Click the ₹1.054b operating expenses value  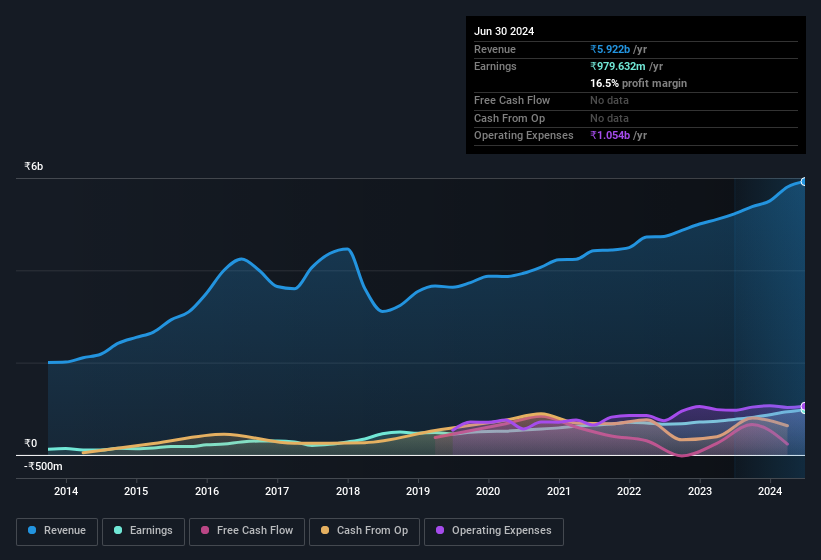610,135
